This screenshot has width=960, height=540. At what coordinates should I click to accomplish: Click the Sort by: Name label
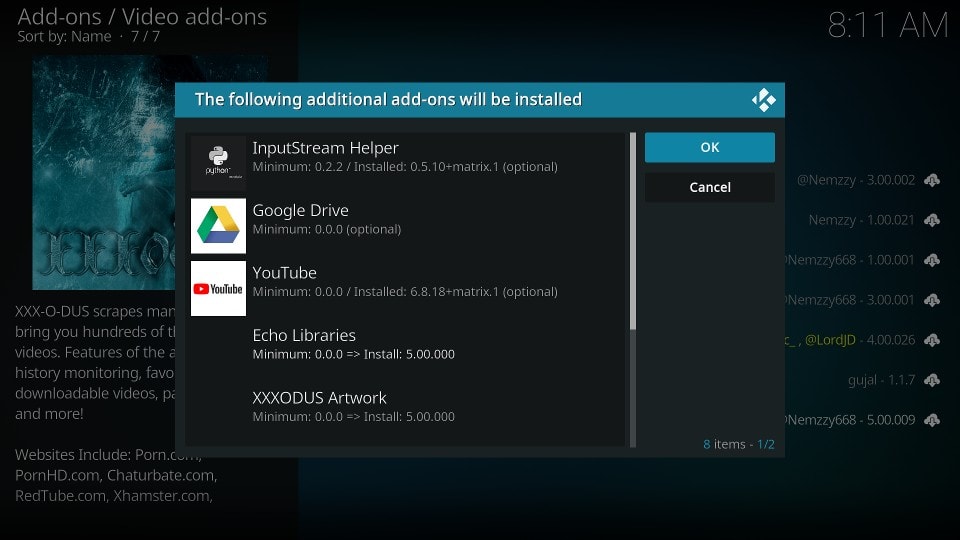pyautogui.click(x=64, y=37)
